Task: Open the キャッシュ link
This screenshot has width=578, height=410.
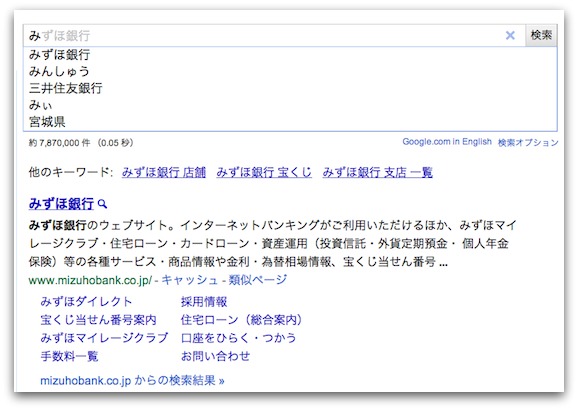Action: (x=189, y=280)
